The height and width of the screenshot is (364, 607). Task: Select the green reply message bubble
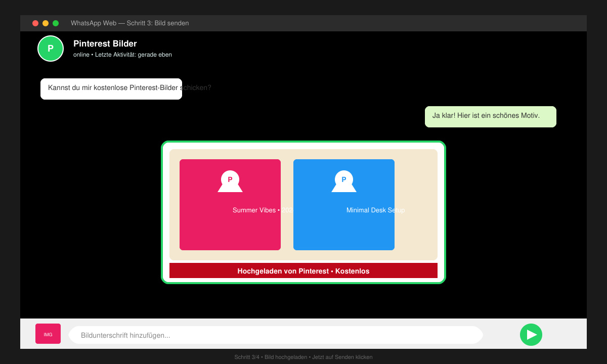tap(491, 117)
